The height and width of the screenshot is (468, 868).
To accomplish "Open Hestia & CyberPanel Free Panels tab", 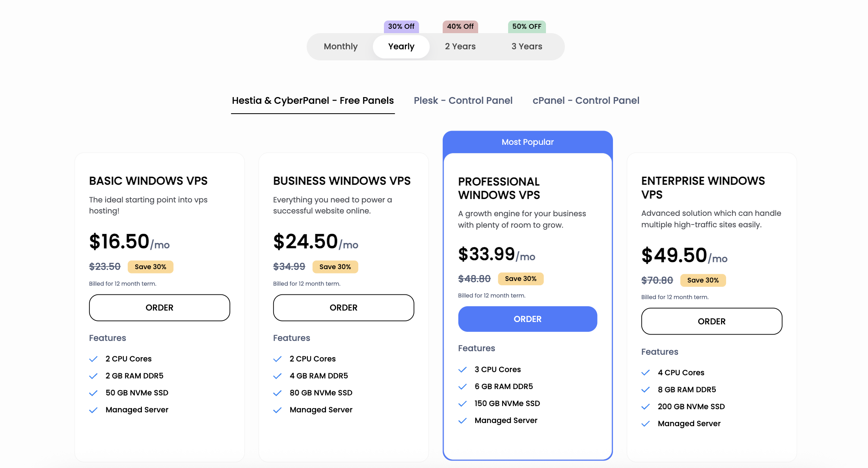I will [313, 101].
